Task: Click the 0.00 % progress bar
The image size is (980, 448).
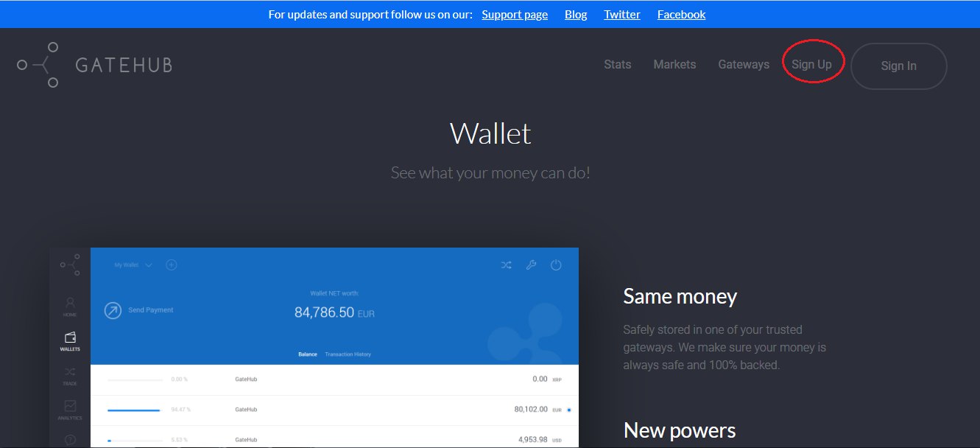Action: pyautogui.click(x=135, y=379)
